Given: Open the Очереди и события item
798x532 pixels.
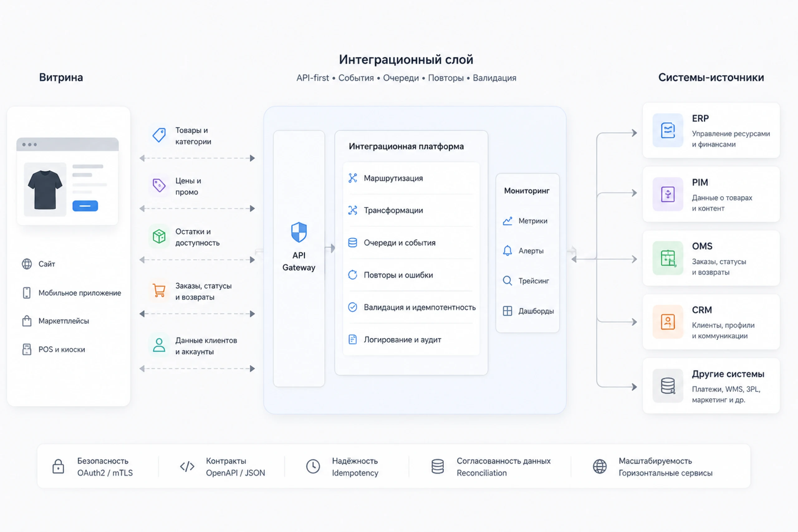Looking at the screenshot, I should (x=411, y=242).
